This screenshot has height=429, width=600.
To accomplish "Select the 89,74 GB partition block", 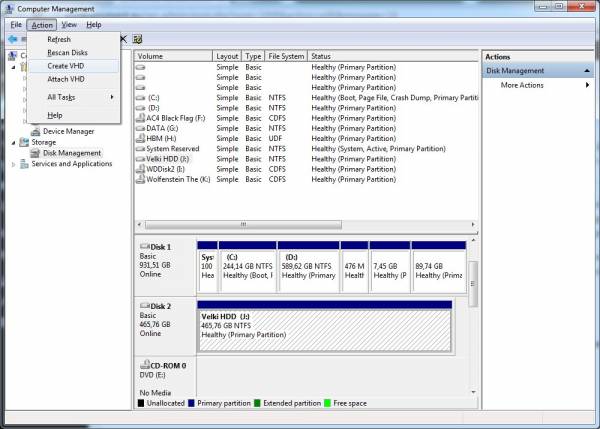I will tap(439, 267).
